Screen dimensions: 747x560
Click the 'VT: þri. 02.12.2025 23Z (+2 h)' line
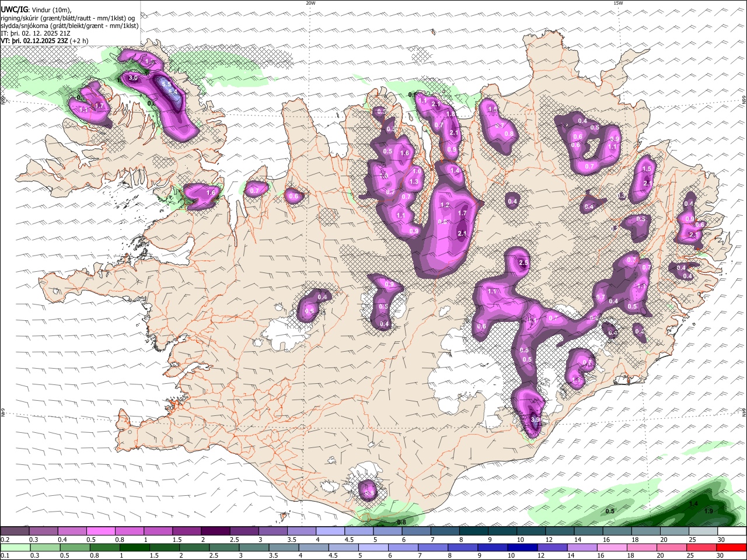[x=45, y=41]
